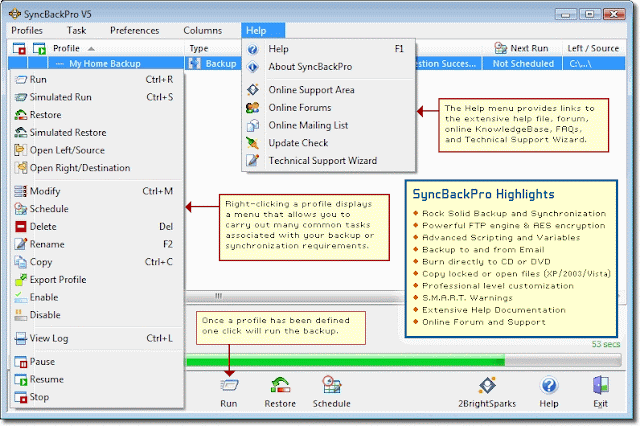Choose Enable in the context menu
Viewport: 640px width, 426px height.
pyautogui.click(x=96, y=297)
